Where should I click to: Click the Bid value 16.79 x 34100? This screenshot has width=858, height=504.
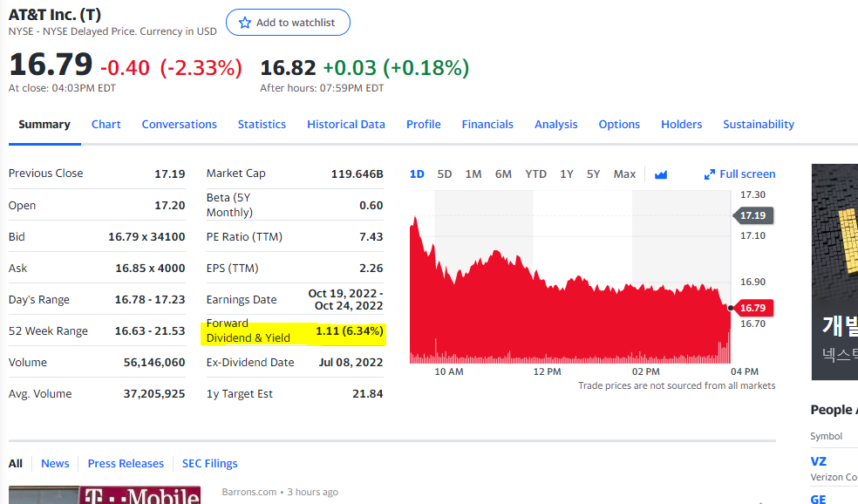146,237
